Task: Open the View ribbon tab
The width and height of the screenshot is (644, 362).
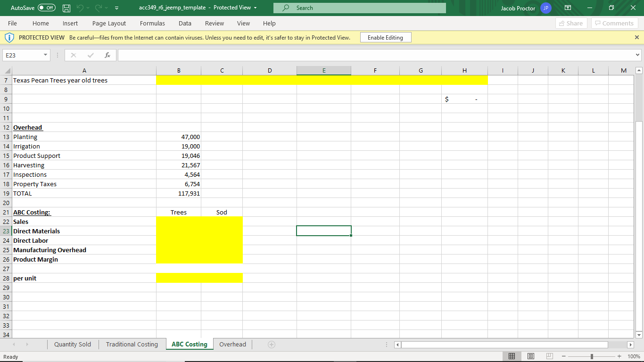Action: point(243,23)
